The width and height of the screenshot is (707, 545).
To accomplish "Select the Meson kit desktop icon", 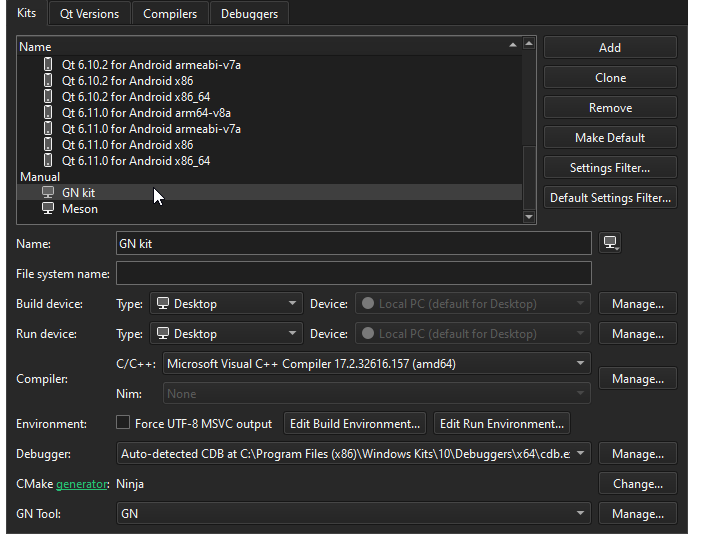I will (48, 208).
